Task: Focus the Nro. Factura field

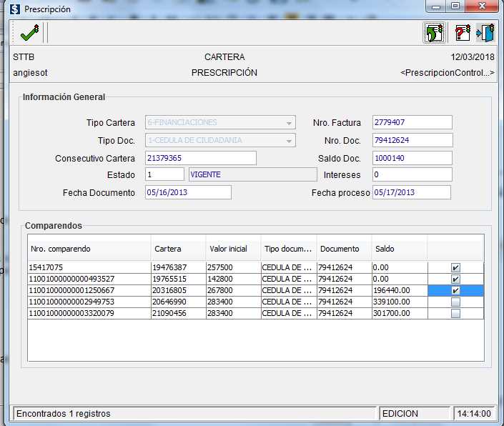Action: coord(412,122)
